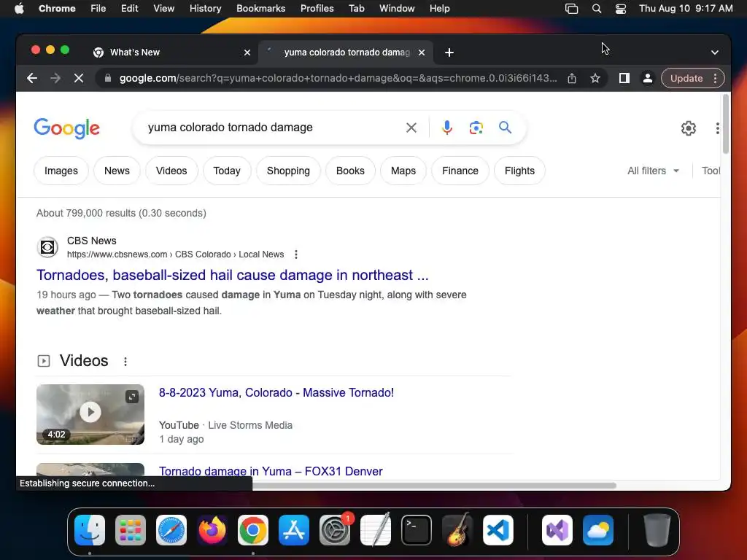Stop loading the page
The width and height of the screenshot is (747, 560).
click(79, 78)
